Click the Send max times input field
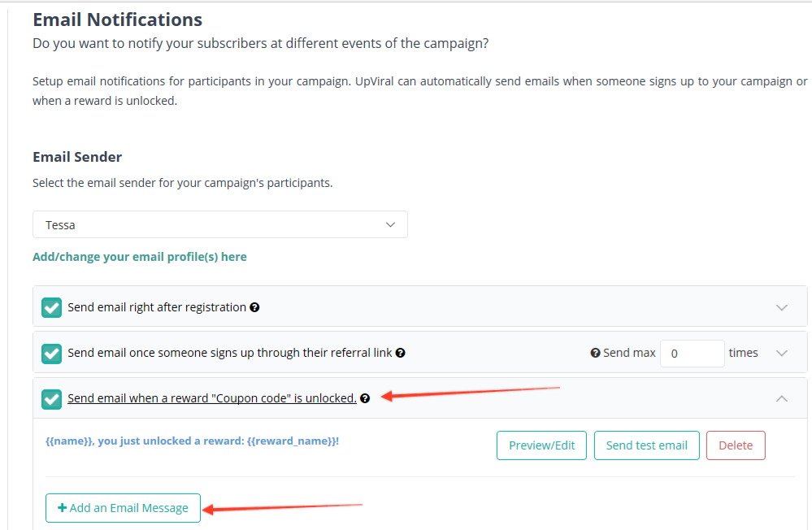The width and height of the screenshot is (812, 530). click(692, 354)
